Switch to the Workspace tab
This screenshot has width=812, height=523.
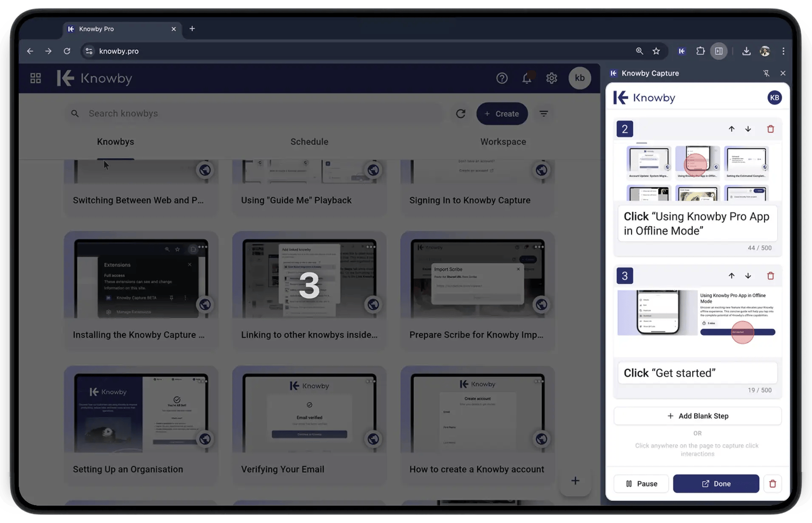click(x=503, y=141)
